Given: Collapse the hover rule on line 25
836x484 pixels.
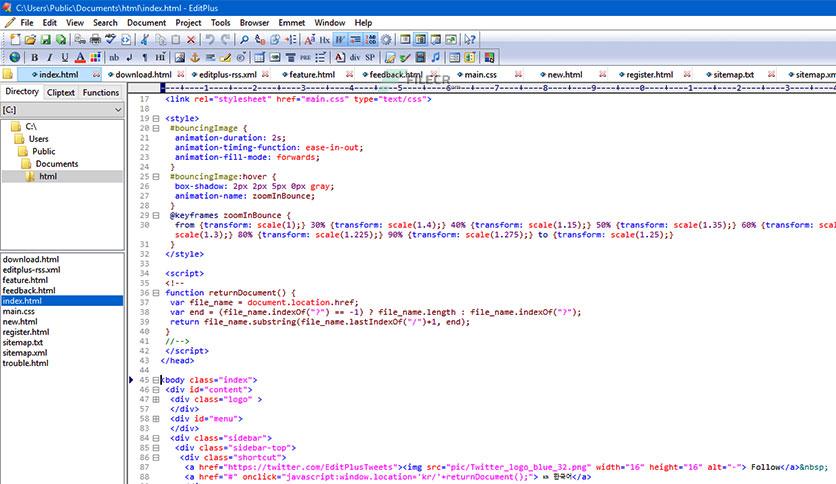Looking at the screenshot, I should [x=156, y=177].
